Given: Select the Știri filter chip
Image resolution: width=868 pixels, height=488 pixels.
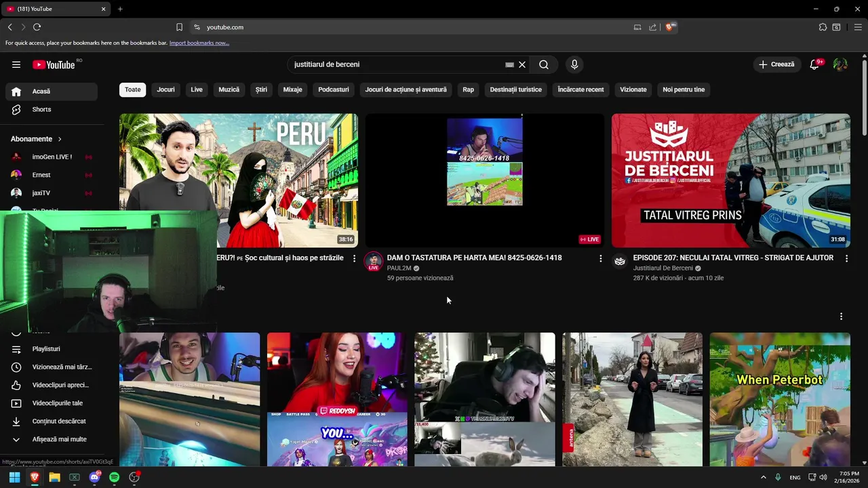Looking at the screenshot, I should click(x=261, y=89).
